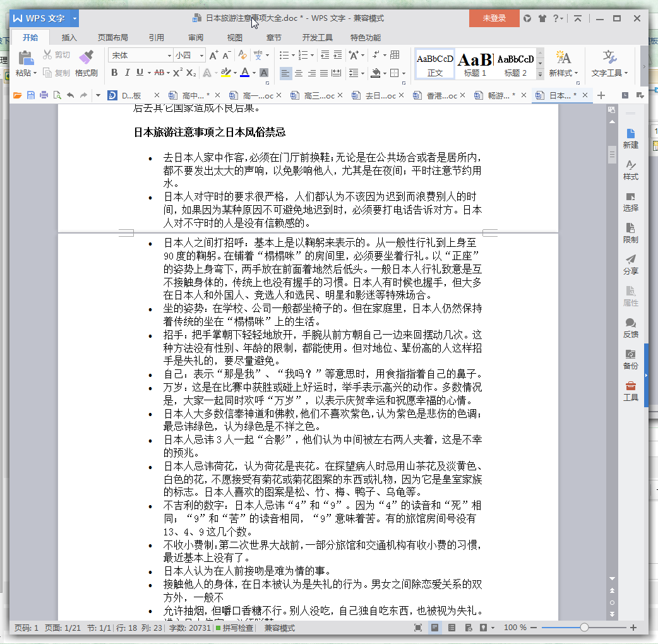Click the pinyin guide wén icon
This screenshot has width=658, height=644.
[x=258, y=55]
